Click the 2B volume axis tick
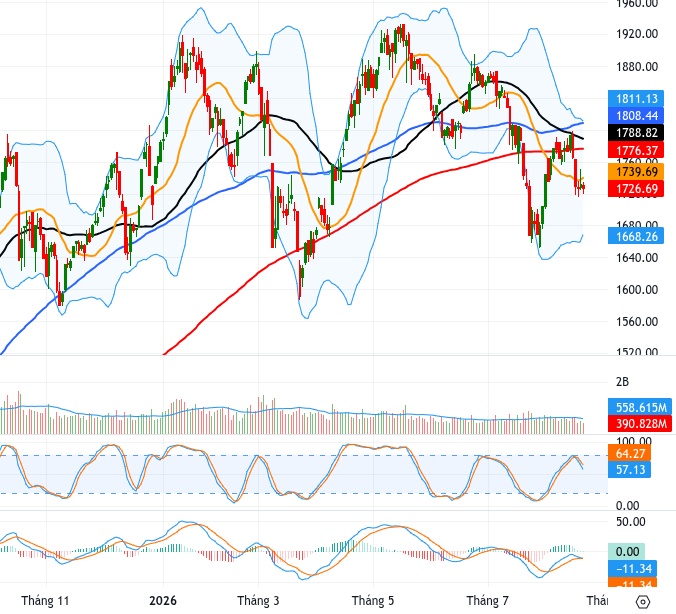Image resolution: width=676 pixels, height=614 pixels. coord(622,382)
